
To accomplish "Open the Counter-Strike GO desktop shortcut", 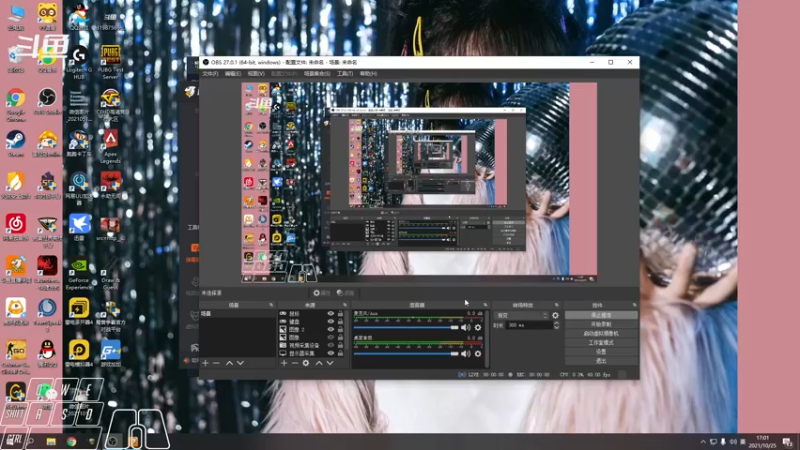I will pos(16,357).
